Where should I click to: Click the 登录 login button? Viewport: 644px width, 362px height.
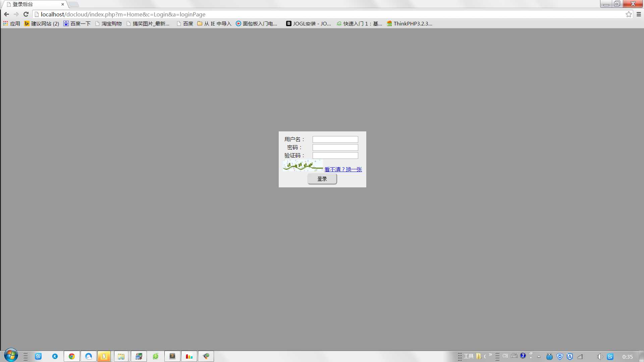322,179
